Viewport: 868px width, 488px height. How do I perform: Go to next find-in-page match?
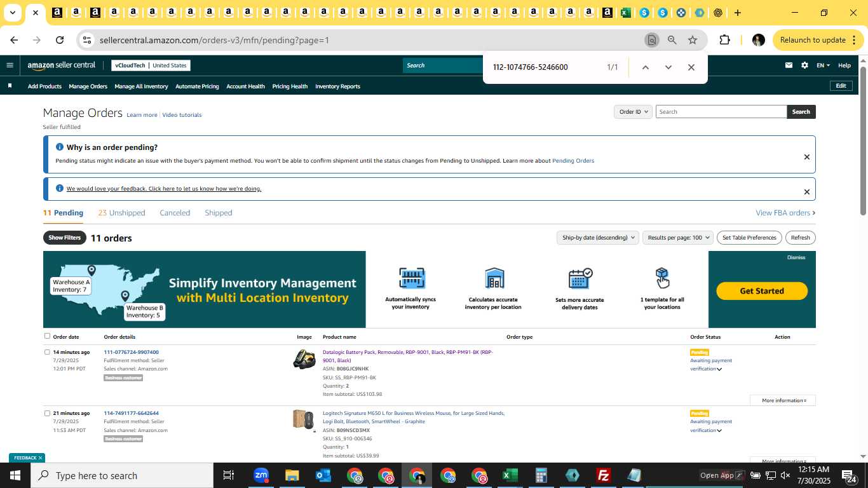[668, 67]
